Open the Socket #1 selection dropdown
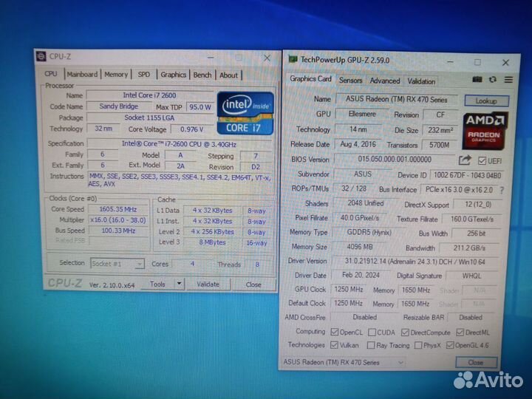 point(117,264)
